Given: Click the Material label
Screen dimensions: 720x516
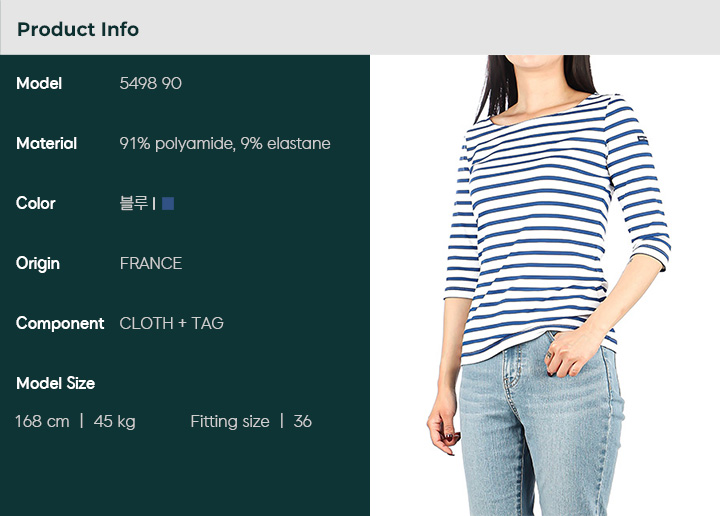Looking at the screenshot, I should pyautogui.click(x=46, y=143).
